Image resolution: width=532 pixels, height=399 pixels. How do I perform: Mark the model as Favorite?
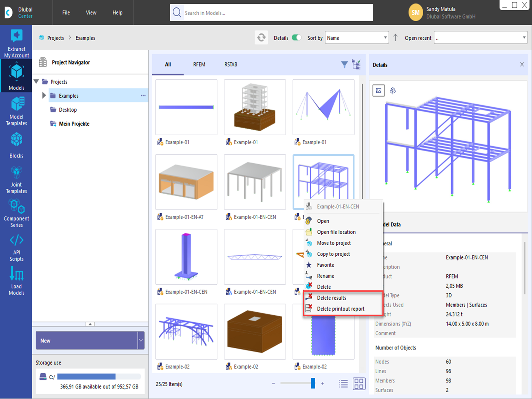(x=343, y=265)
